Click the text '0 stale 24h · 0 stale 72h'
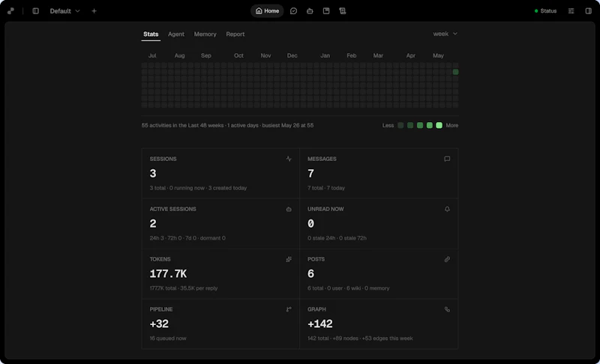The height and width of the screenshot is (364, 600). 337,238
